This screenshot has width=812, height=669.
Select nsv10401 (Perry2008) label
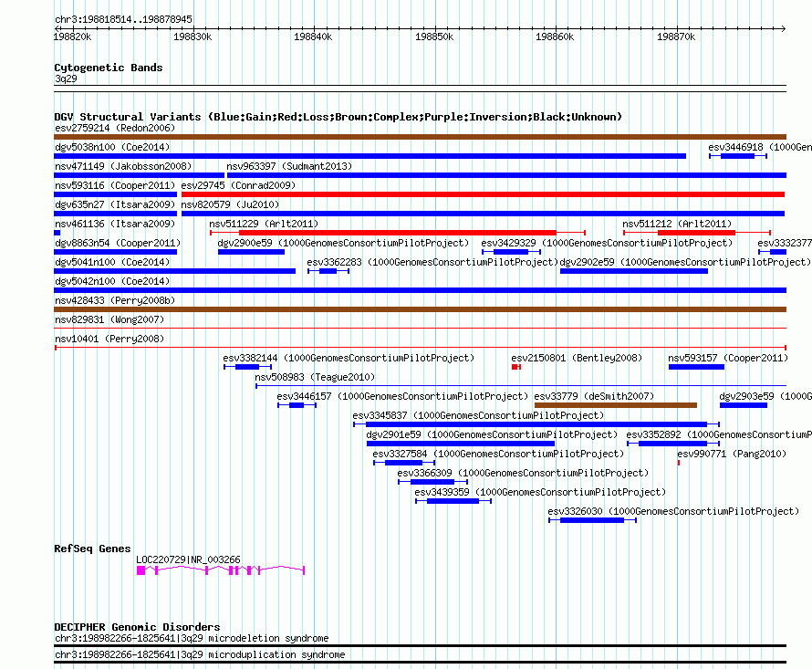pyautogui.click(x=109, y=339)
